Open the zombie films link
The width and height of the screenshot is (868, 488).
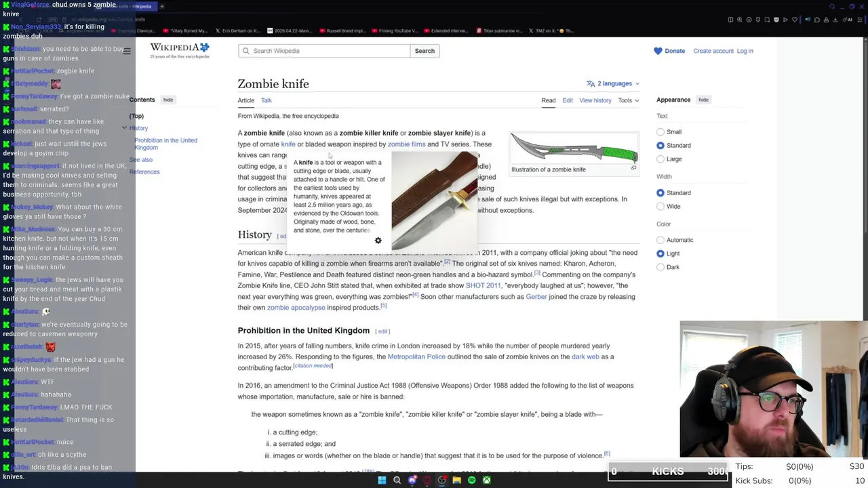coord(406,144)
